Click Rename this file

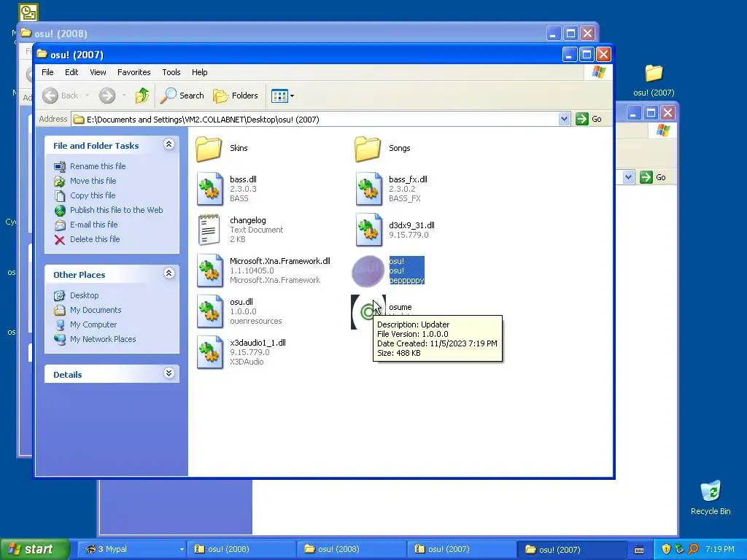pyautogui.click(x=90, y=166)
